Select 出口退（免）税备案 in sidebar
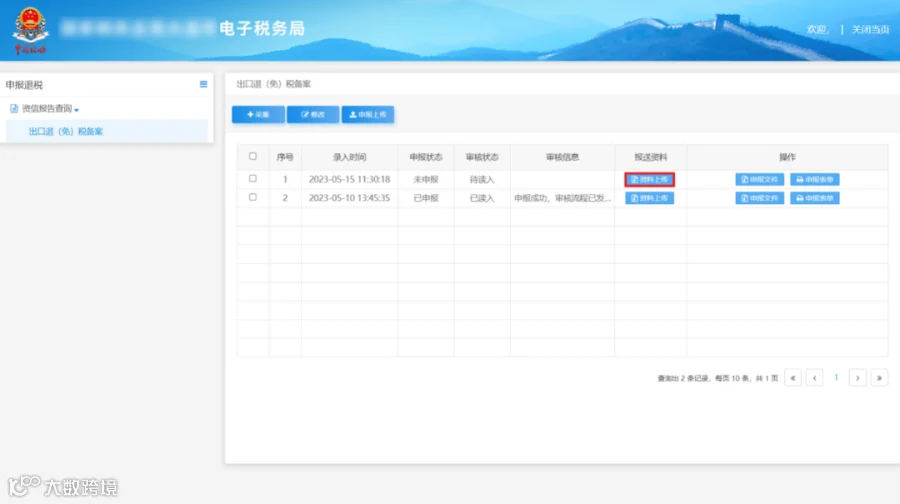The height and width of the screenshot is (504, 900). (107, 131)
